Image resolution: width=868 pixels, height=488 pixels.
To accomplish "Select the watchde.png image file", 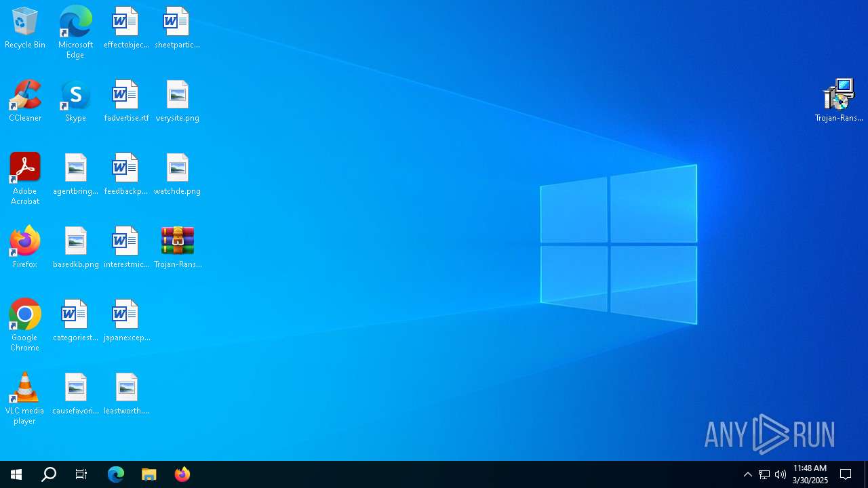I will (177, 175).
